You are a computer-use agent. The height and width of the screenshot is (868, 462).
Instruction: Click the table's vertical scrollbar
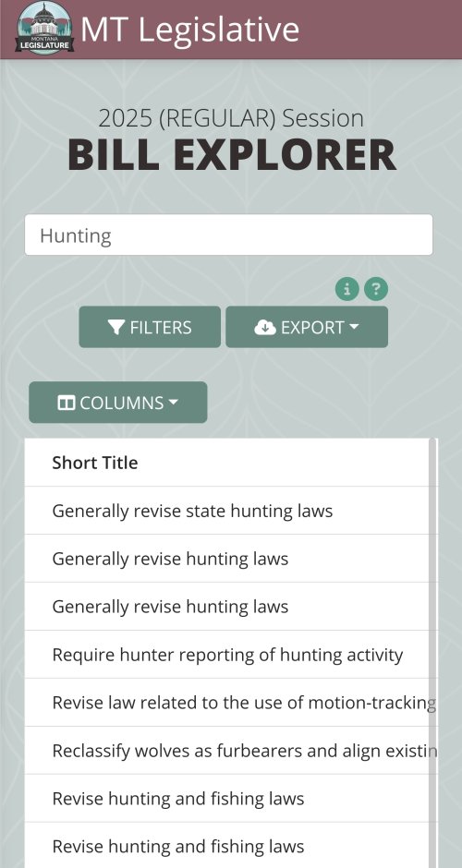pyautogui.click(x=433, y=653)
